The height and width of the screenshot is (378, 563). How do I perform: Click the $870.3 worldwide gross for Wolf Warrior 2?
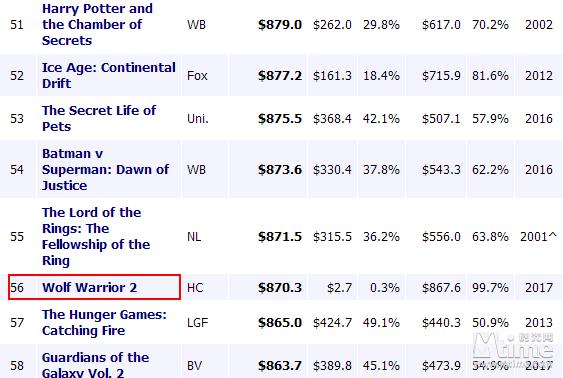click(x=280, y=288)
